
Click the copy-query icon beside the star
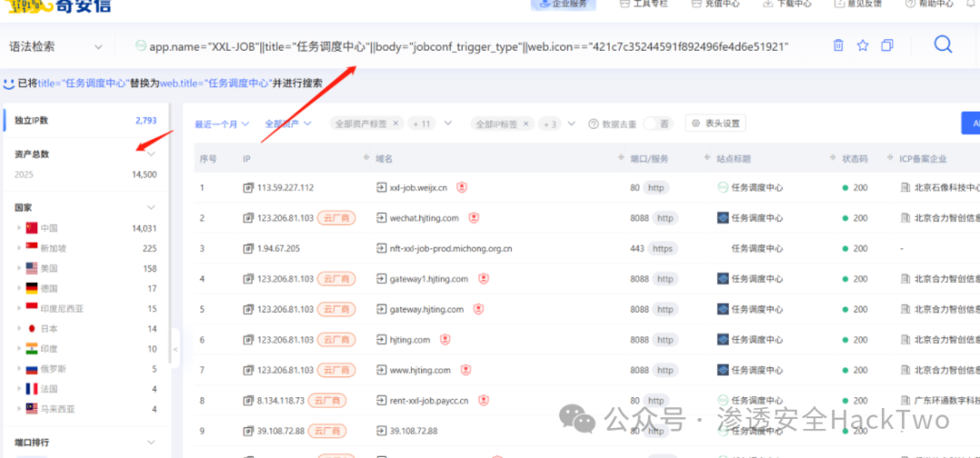(887, 45)
